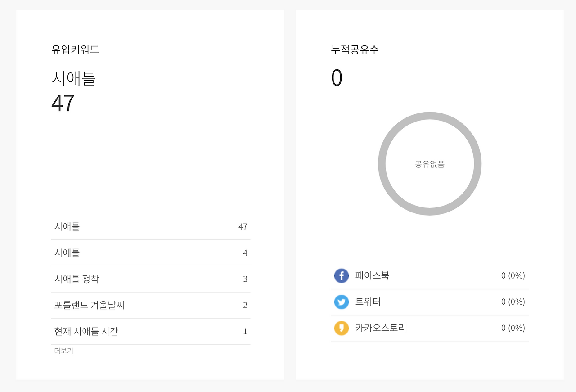
Task: Click the Facebook icon
Action: [x=342, y=275]
